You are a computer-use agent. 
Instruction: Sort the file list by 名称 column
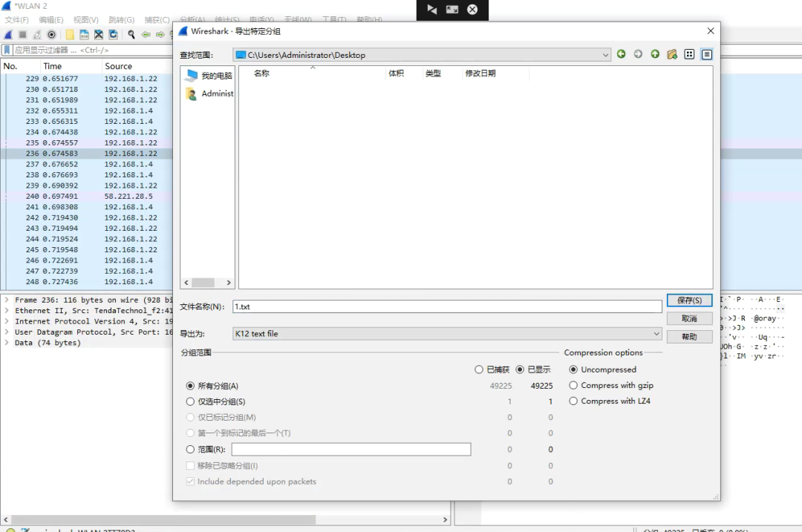(x=313, y=73)
